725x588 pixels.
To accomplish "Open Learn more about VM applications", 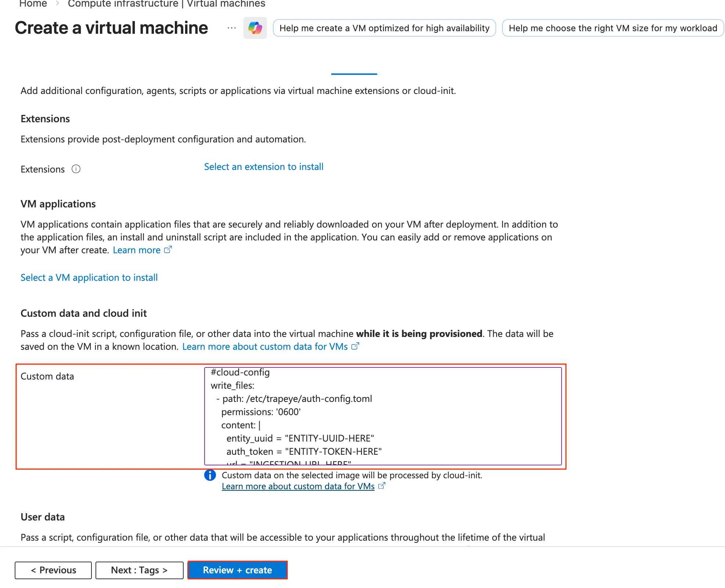I will click(x=137, y=250).
